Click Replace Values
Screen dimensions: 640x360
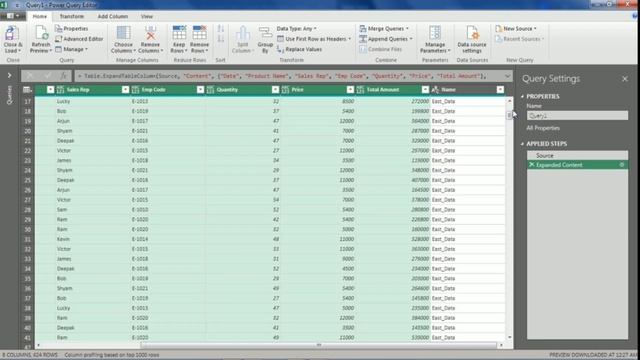tap(299, 49)
